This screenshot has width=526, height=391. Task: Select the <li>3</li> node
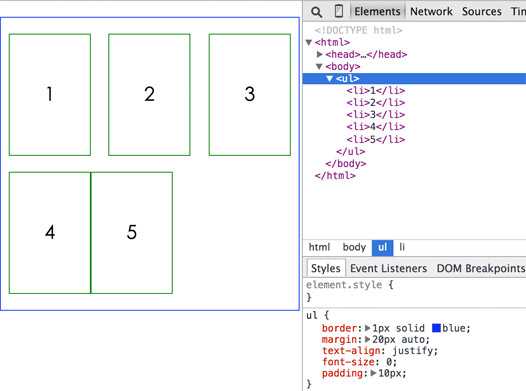[x=376, y=115]
